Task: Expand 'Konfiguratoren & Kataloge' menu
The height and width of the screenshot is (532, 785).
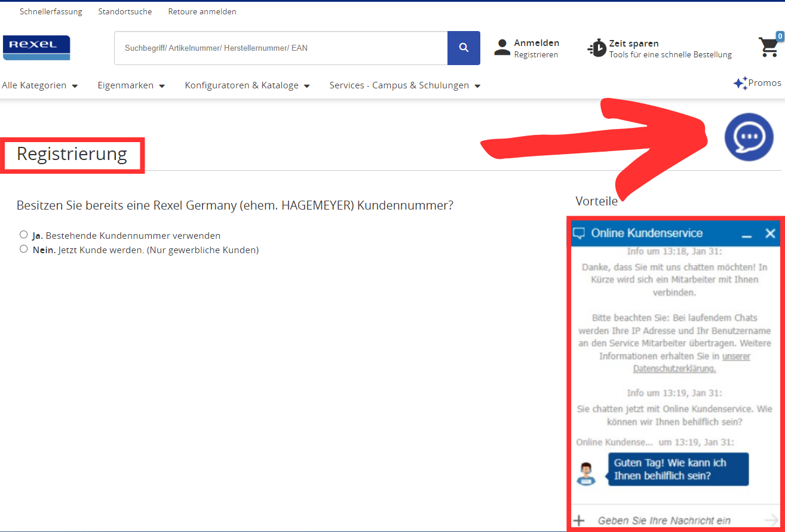Action: click(x=247, y=85)
